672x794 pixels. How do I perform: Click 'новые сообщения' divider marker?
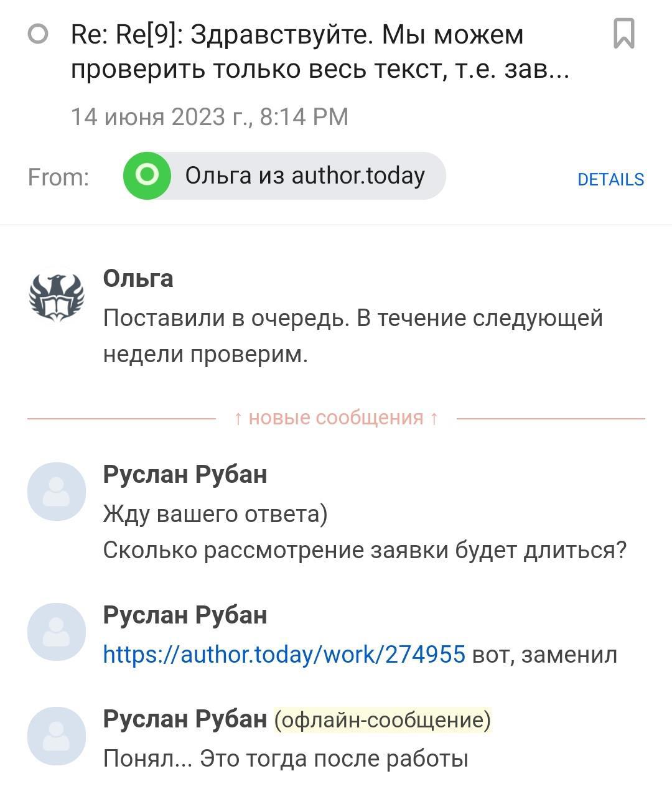click(x=336, y=418)
